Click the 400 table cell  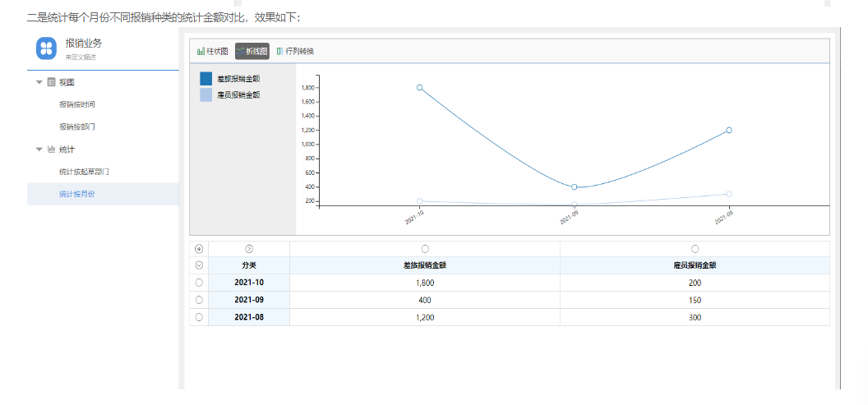[x=425, y=300]
